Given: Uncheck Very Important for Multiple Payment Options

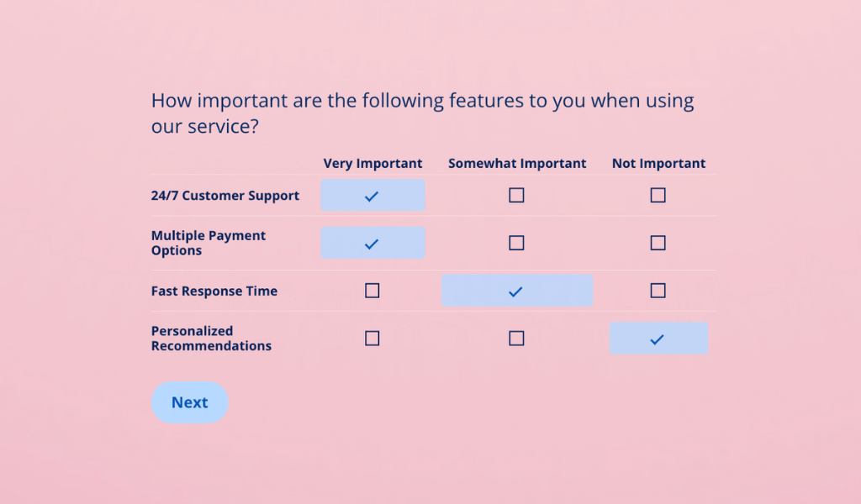Looking at the screenshot, I should (372, 244).
